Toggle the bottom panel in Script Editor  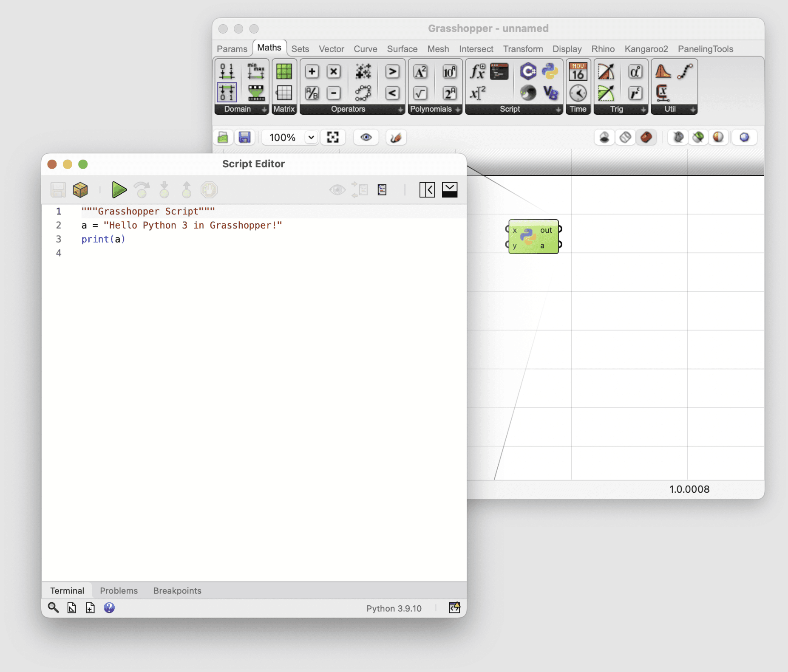tap(450, 190)
